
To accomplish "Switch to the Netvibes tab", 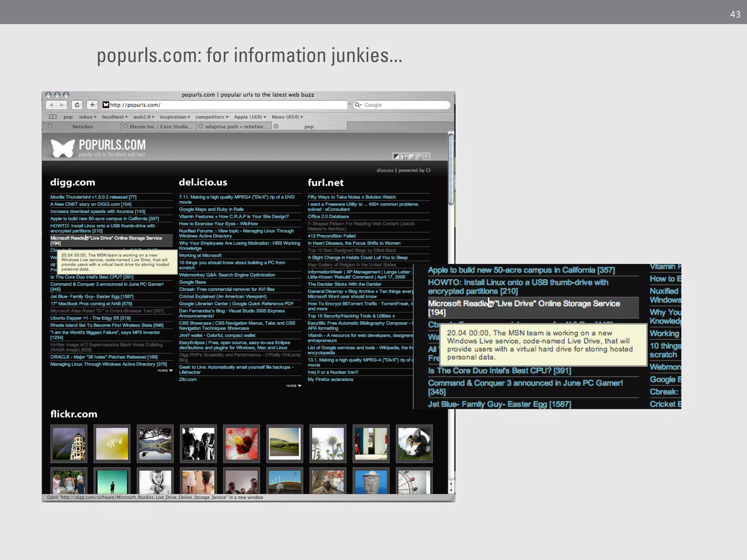I will [x=83, y=127].
